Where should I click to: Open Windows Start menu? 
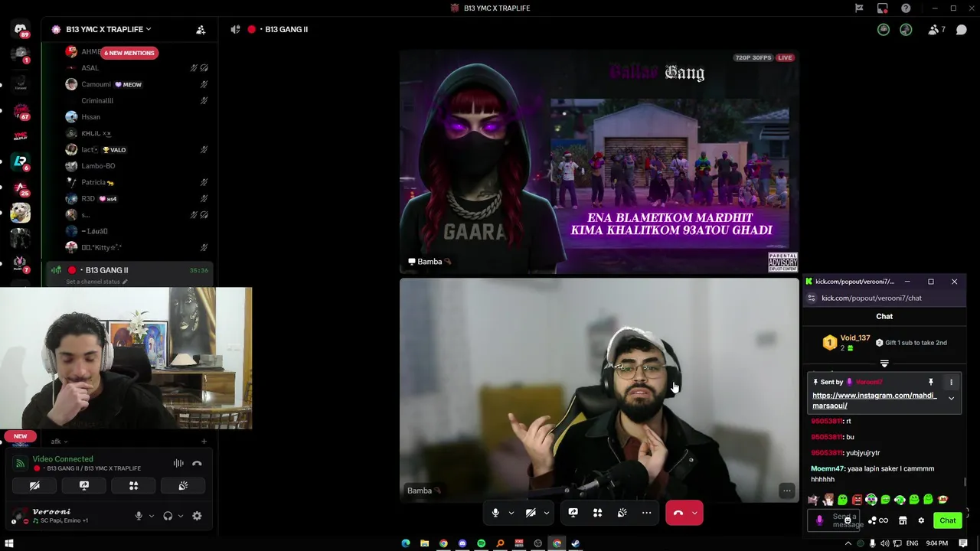(x=9, y=543)
